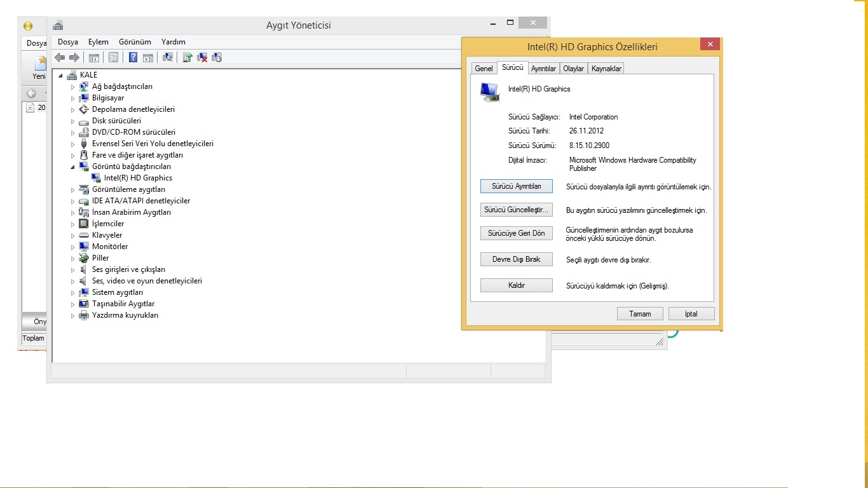Click the display adapter icon in Özellikleri dialog

pos(489,92)
